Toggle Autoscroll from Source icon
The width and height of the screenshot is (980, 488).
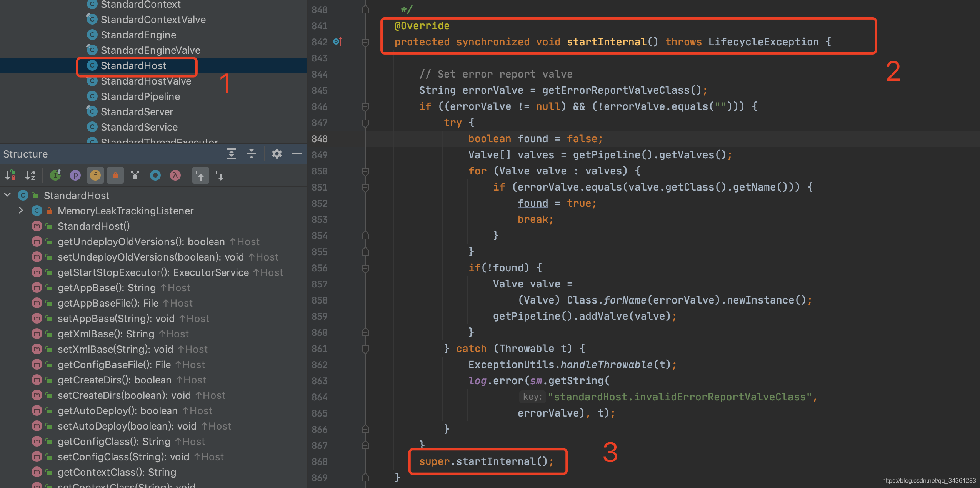(221, 175)
